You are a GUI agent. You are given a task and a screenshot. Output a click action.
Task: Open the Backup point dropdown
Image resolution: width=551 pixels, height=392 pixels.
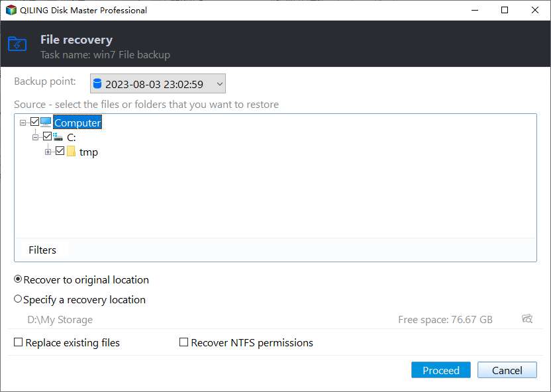(x=158, y=83)
